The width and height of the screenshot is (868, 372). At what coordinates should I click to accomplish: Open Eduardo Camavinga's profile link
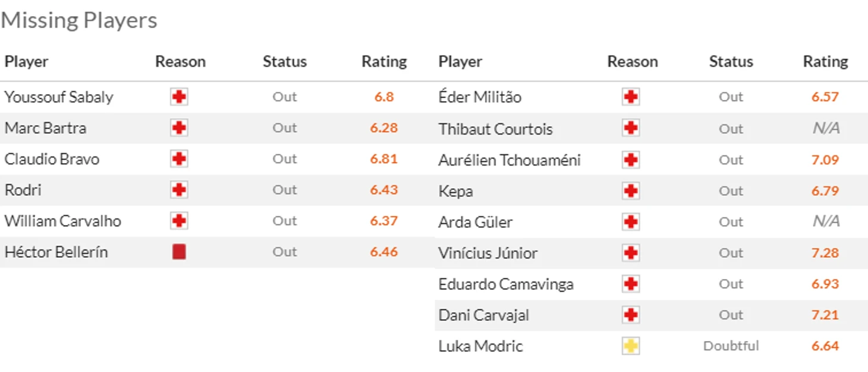[506, 284]
